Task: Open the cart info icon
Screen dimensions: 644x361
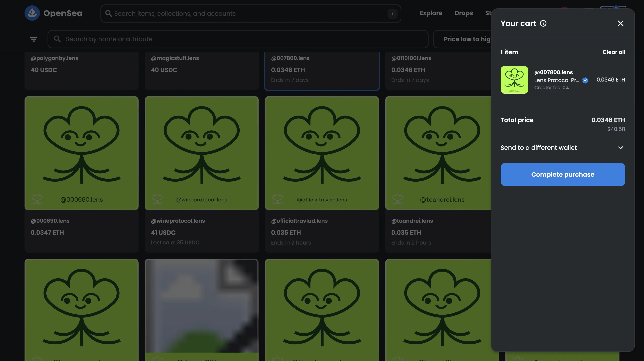Action: point(543,23)
